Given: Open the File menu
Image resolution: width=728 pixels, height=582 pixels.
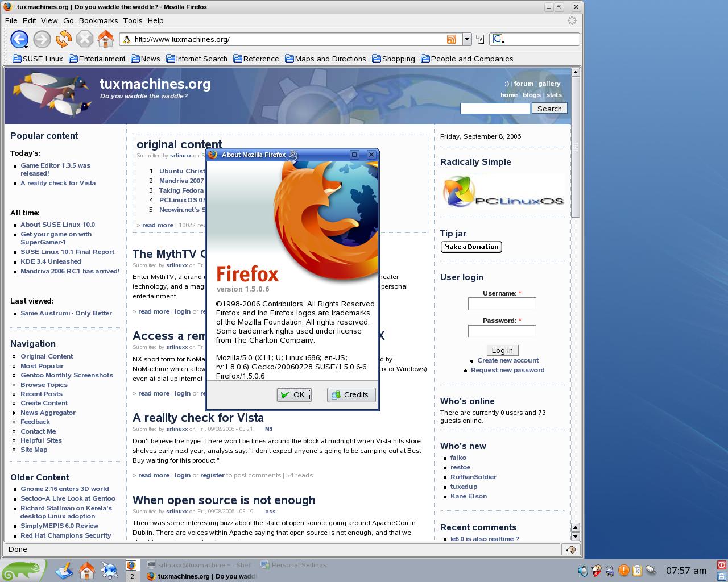Looking at the screenshot, I should coord(11,20).
